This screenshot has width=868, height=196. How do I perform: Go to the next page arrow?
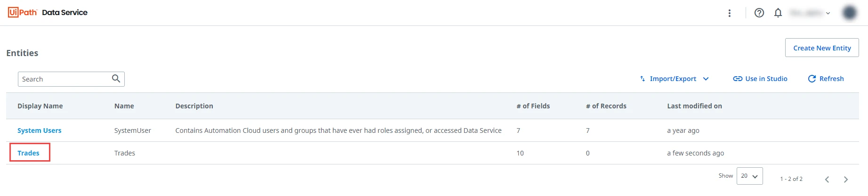[x=846, y=180]
